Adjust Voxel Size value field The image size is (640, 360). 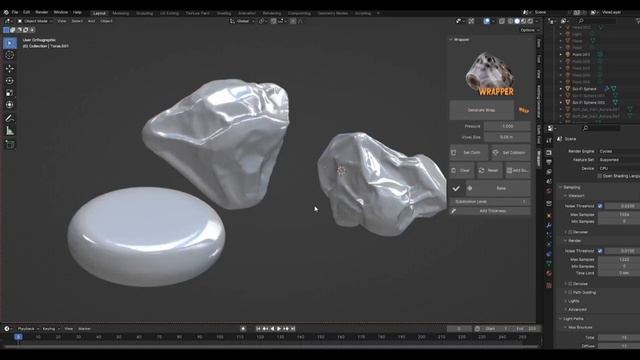pyautogui.click(x=507, y=137)
